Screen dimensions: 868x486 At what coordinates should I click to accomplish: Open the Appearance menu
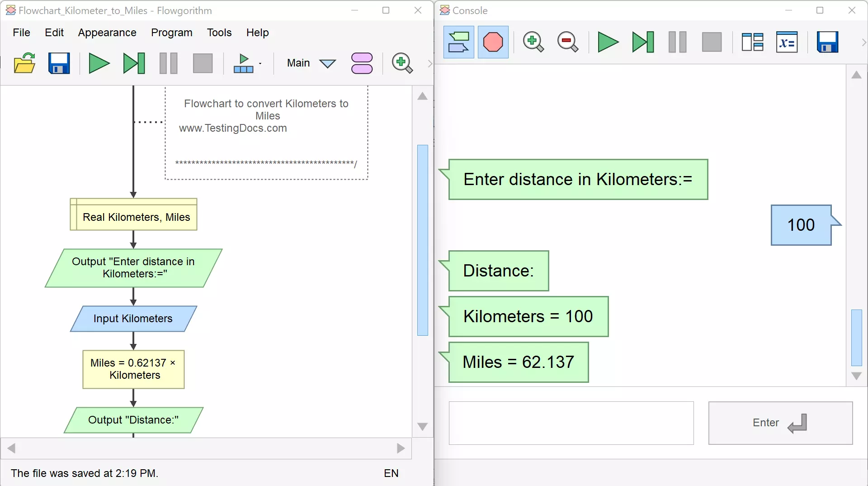pyautogui.click(x=107, y=33)
